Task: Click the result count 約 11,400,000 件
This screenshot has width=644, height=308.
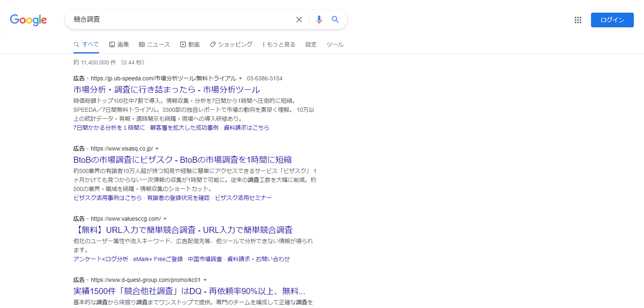Action: [x=95, y=62]
